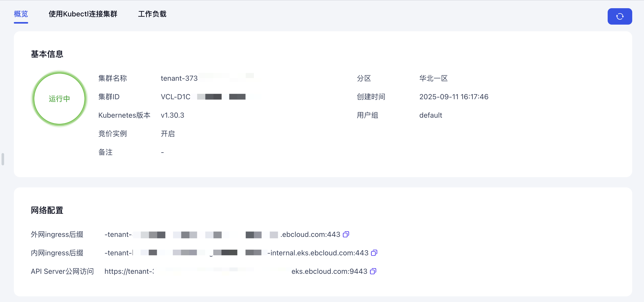Open the 使用Kubectl连接集群 tab

pos(83,14)
